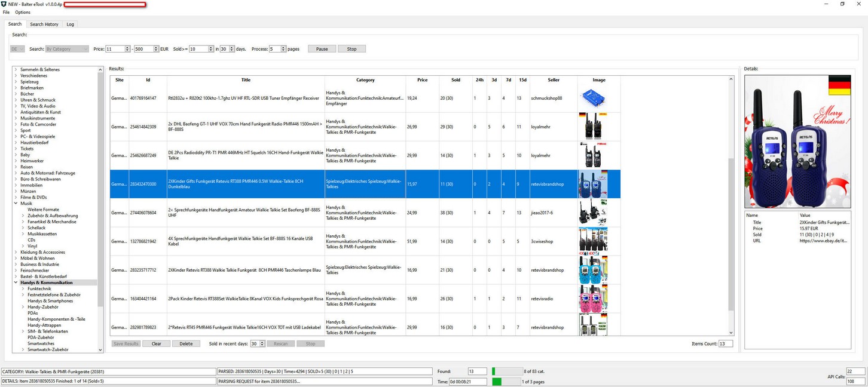Expand the Funktechnik tree node
This screenshot has width=868, height=387.
pos(23,289)
